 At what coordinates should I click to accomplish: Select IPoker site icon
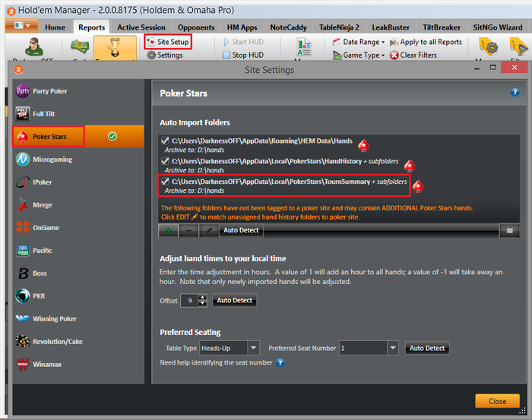pyautogui.click(x=23, y=182)
